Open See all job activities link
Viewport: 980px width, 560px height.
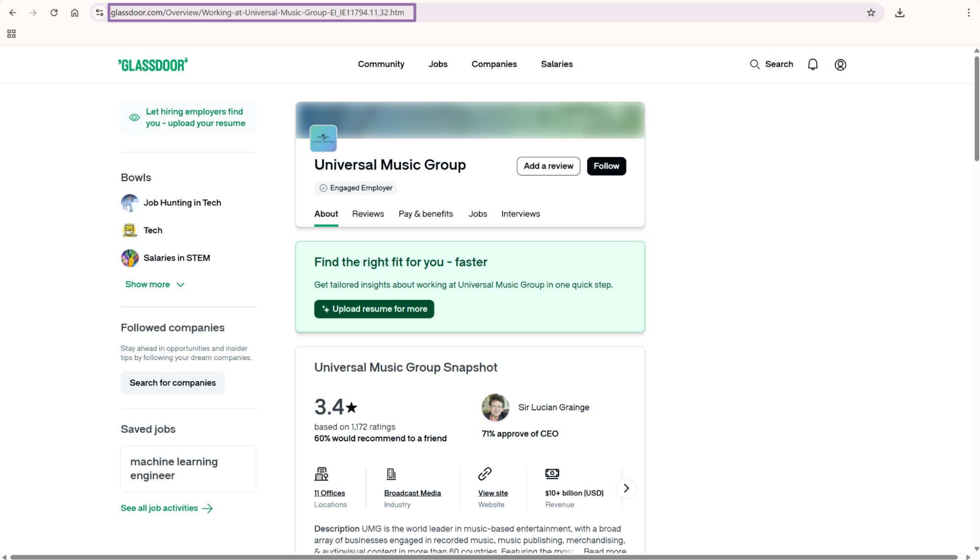tap(167, 509)
